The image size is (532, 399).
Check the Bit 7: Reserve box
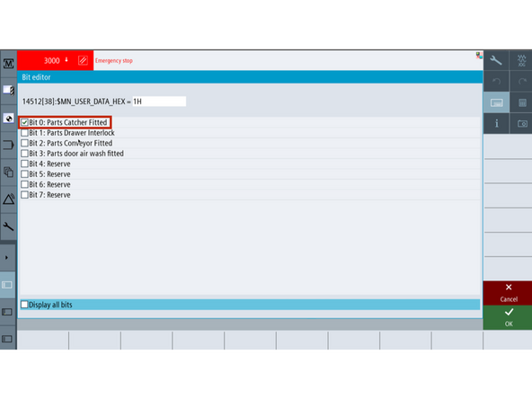click(24, 195)
